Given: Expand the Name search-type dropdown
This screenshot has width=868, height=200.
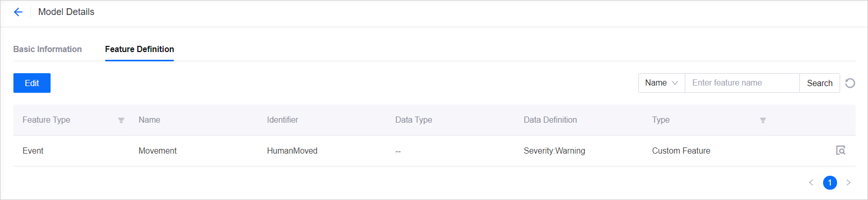Looking at the screenshot, I should (662, 83).
